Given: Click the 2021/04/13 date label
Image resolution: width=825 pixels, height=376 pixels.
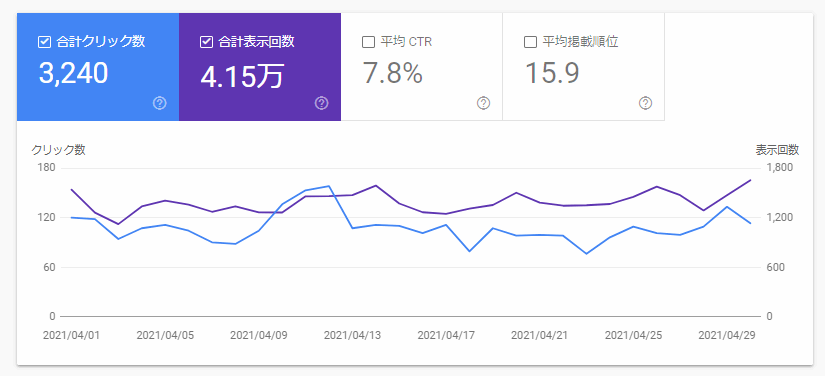Looking at the screenshot, I should click(x=353, y=336).
